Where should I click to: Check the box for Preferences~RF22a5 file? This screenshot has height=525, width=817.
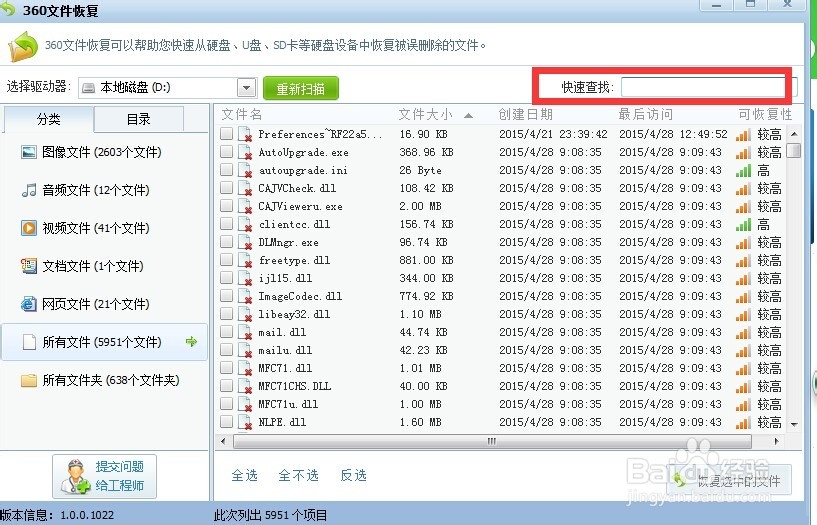point(226,134)
